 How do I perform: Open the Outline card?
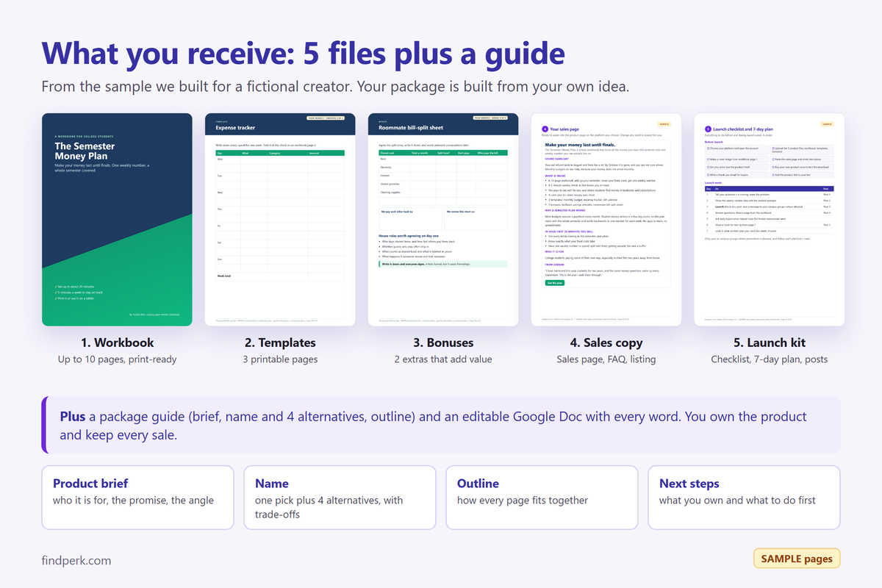[542, 497]
